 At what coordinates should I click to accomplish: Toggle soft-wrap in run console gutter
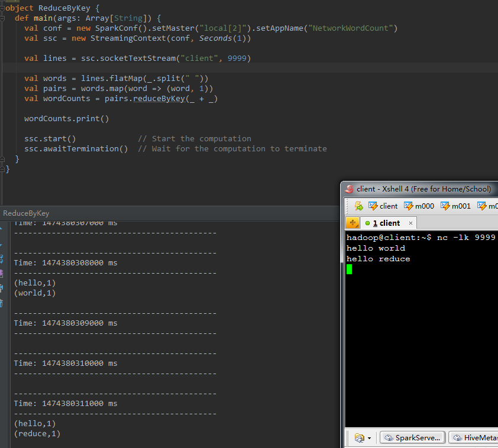[x=2, y=258]
